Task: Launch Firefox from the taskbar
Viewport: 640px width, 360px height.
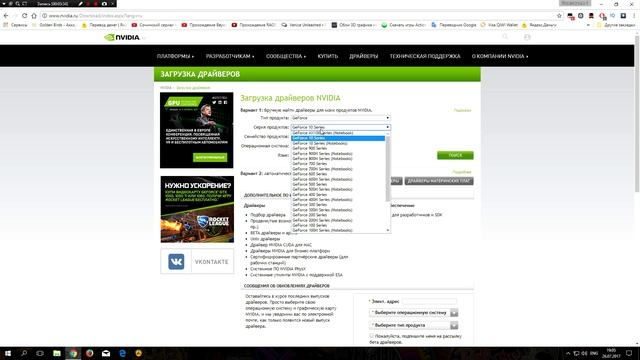Action: pos(89,353)
